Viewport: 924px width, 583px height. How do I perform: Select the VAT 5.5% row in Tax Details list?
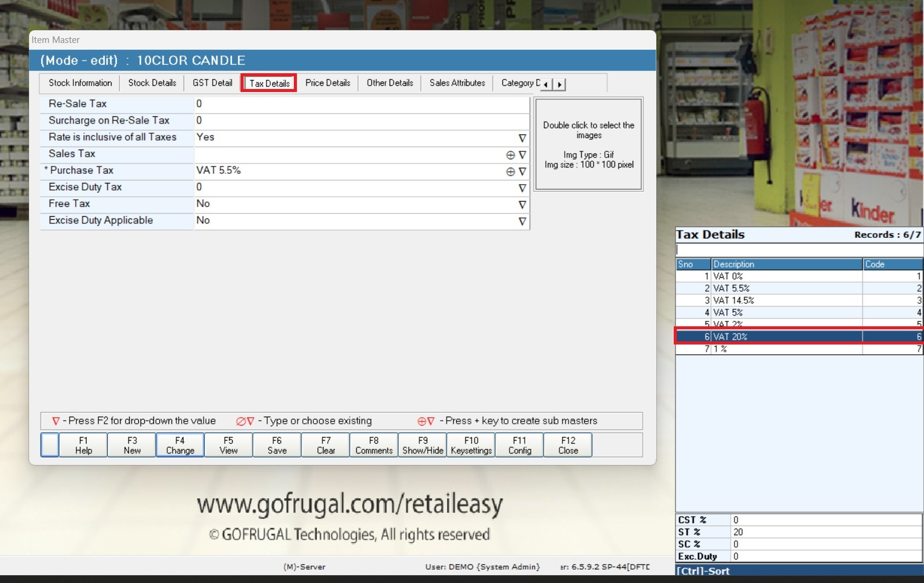[799, 288]
